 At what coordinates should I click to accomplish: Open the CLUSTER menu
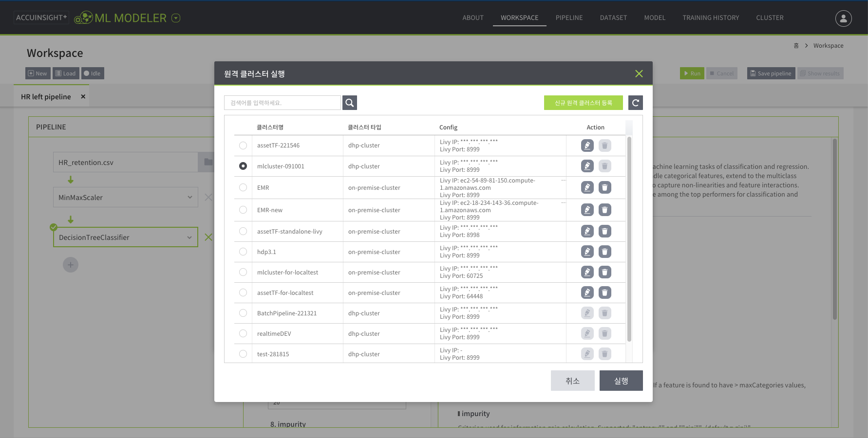(x=770, y=18)
